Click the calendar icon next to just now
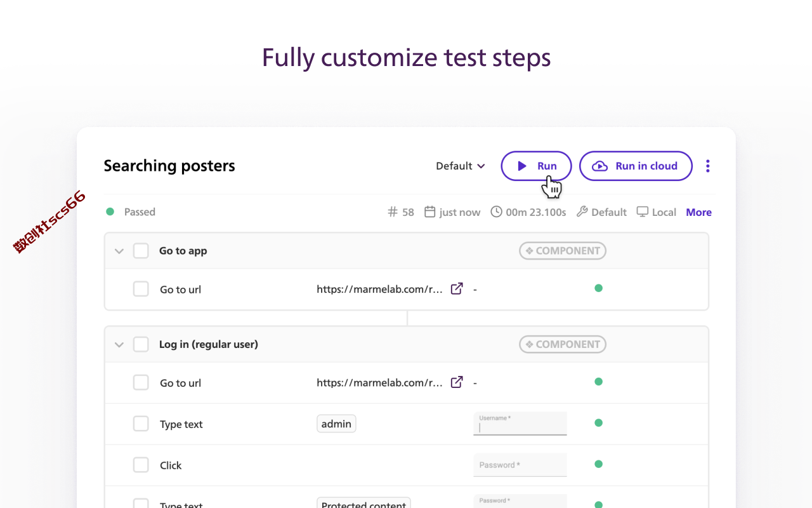 tap(429, 211)
